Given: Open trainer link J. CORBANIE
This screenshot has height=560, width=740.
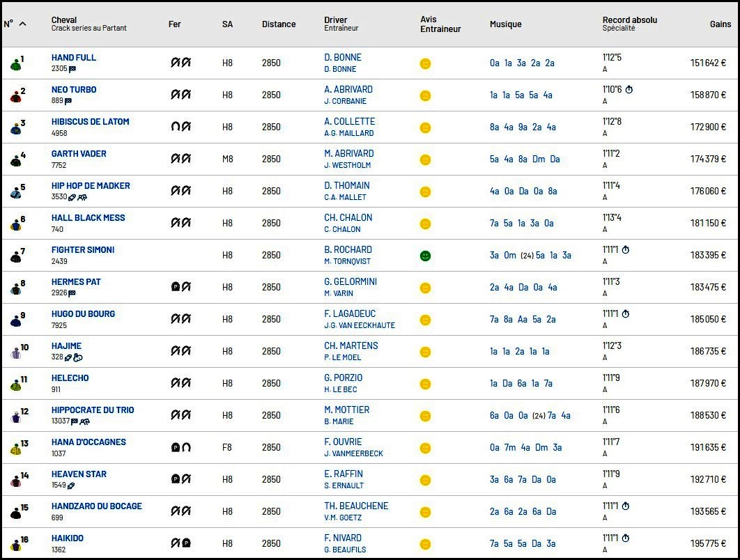Looking at the screenshot, I should (345, 101).
